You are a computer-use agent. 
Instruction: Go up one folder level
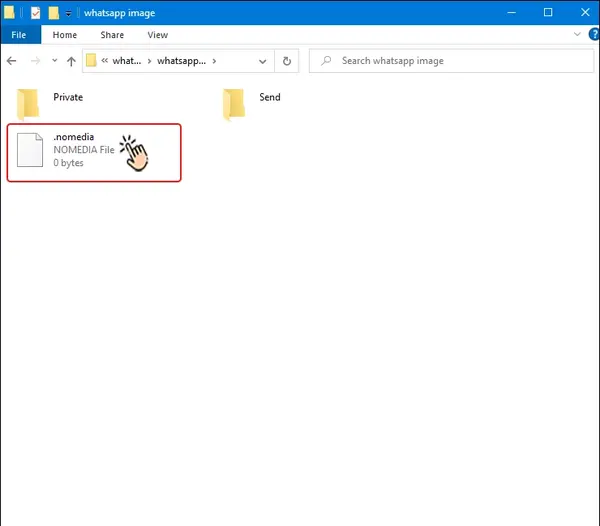(71, 61)
